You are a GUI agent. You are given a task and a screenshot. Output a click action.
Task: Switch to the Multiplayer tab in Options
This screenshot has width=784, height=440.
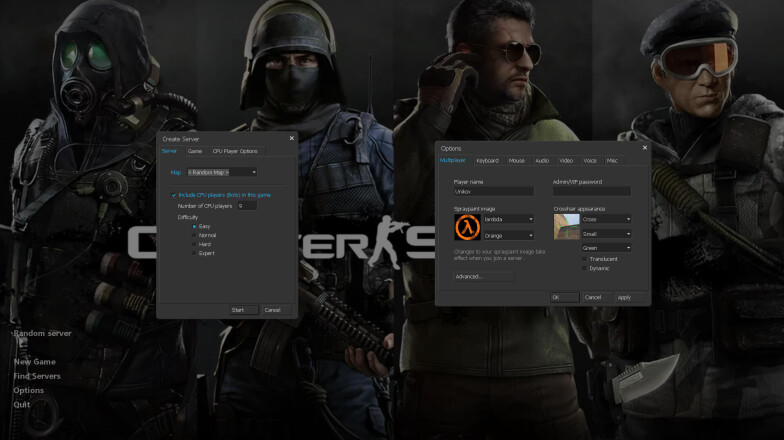(452, 160)
